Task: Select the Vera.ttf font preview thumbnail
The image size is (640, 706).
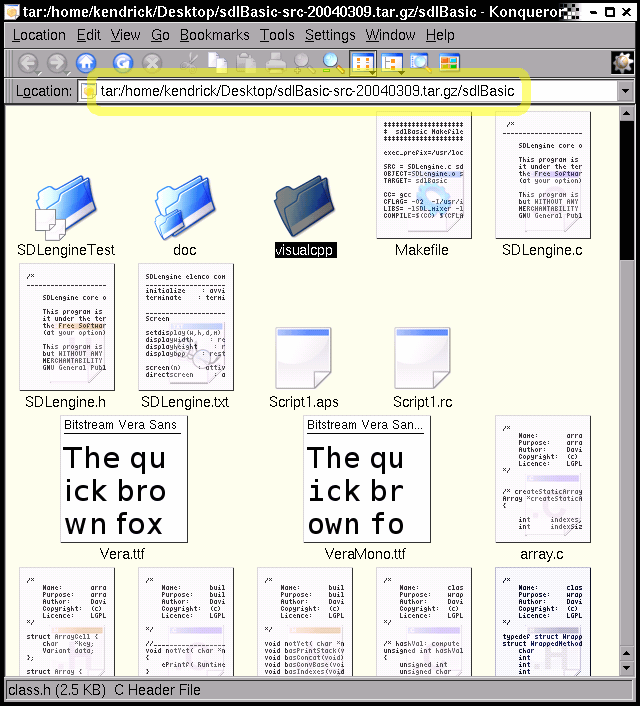Action: pyautogui.click(x=124, y=480)
